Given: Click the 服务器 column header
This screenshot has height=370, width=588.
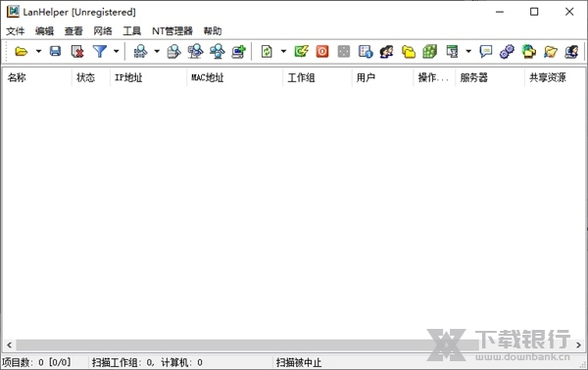Looking at the screenshot, I should click(x=489, y=77).
